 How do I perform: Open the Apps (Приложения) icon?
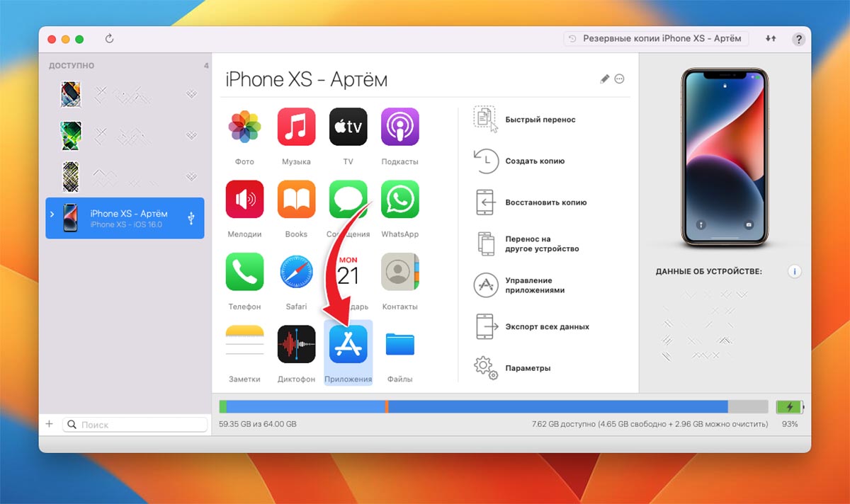point(348,344)
